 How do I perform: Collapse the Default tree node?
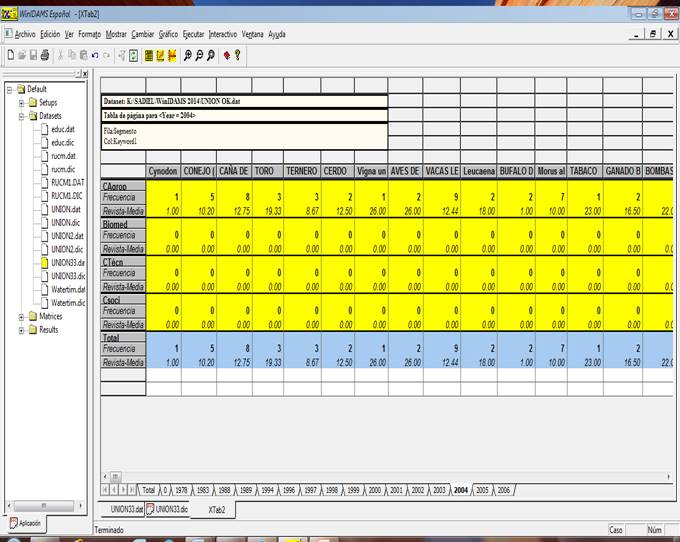pos(9,89)
